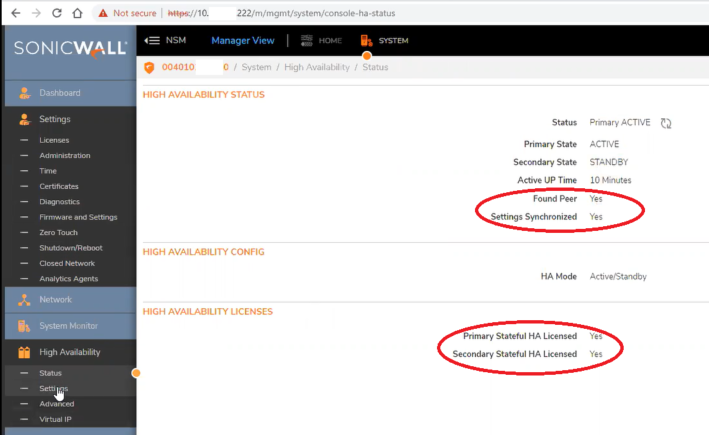The height and width of the screenshot is (435, 709).
Task: Expand the Network sidebar section
Action: click(55, 300)
